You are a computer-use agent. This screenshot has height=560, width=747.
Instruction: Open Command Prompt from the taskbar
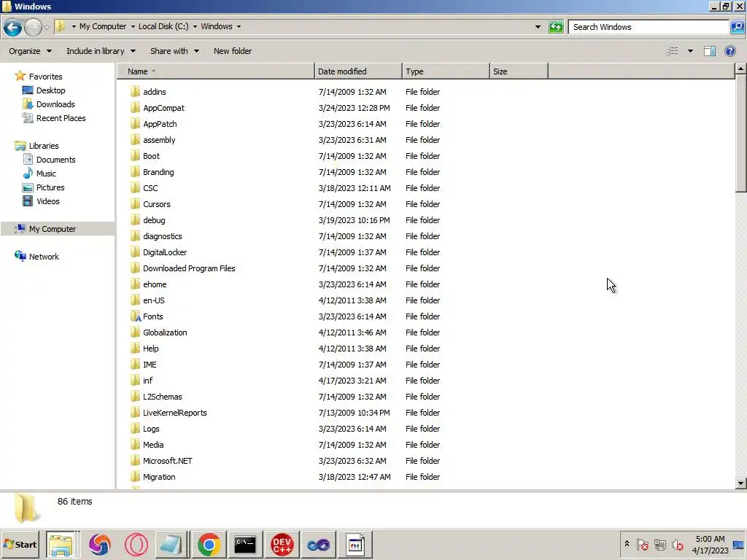click(245, 544)
